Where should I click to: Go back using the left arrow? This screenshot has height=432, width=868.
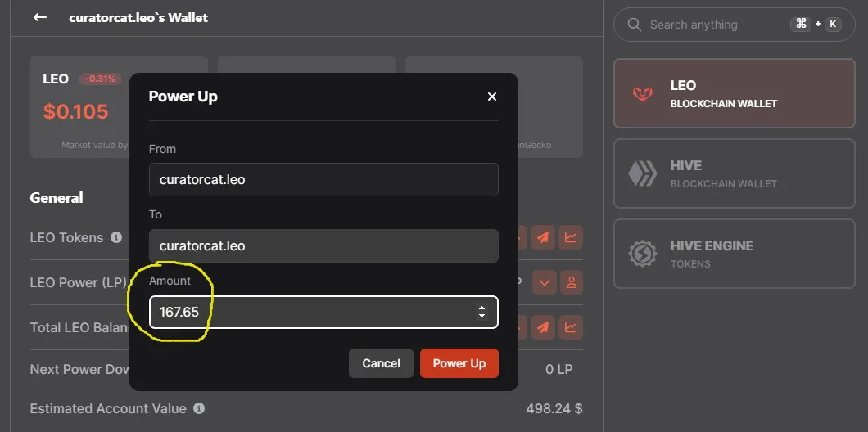pos(39,17)
